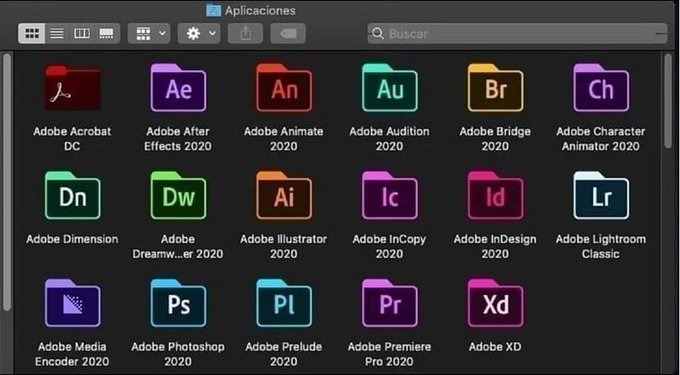Click the InCopy Ic folder icon
This screenshot has width=680, height=375.
[390, 196]
